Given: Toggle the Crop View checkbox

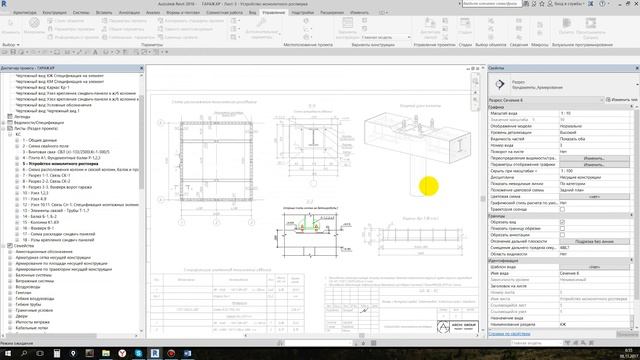Looking at the screenshot, I should (562, 222).
